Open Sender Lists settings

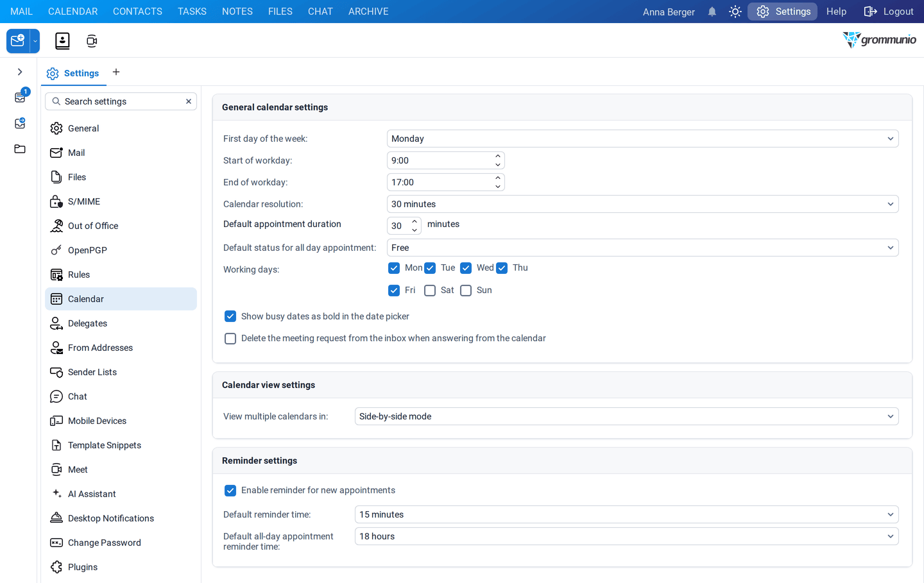121,372
